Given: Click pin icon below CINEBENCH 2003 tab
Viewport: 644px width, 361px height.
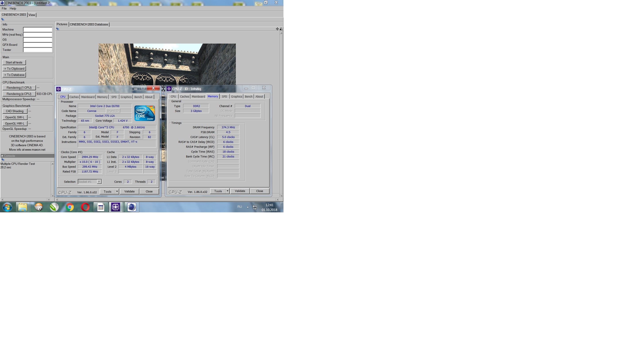Looking at the screenshot, I should [3, 19].
